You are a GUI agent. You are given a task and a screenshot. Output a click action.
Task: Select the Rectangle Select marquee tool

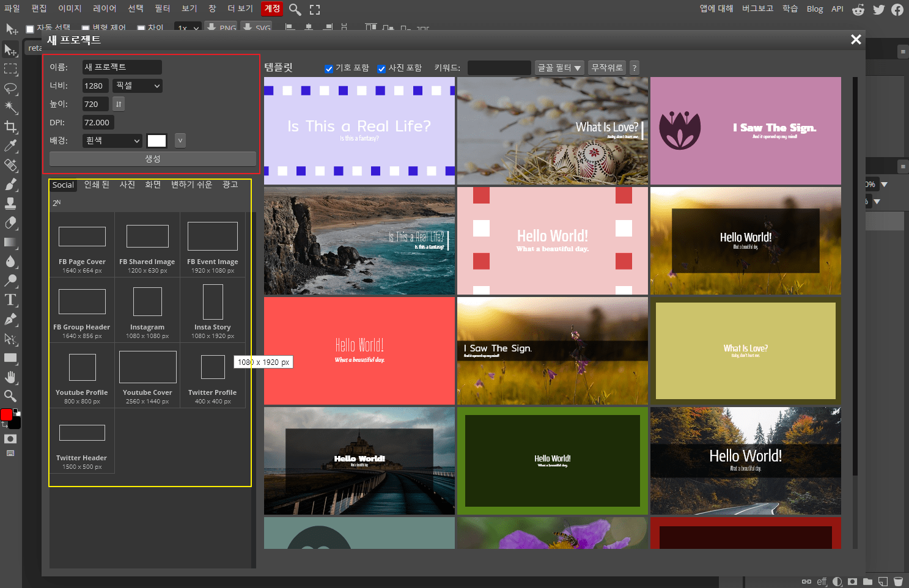(x=10, y=69)
